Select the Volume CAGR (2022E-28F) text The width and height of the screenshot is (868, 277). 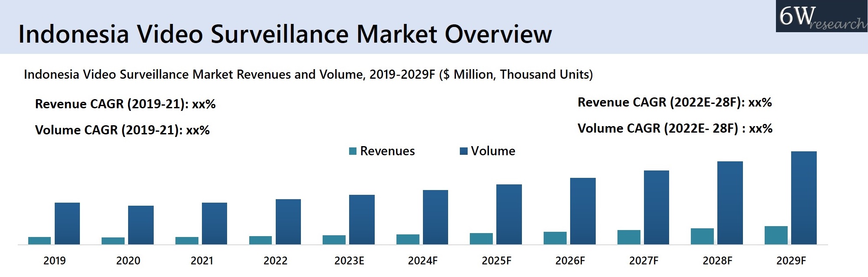675,129
